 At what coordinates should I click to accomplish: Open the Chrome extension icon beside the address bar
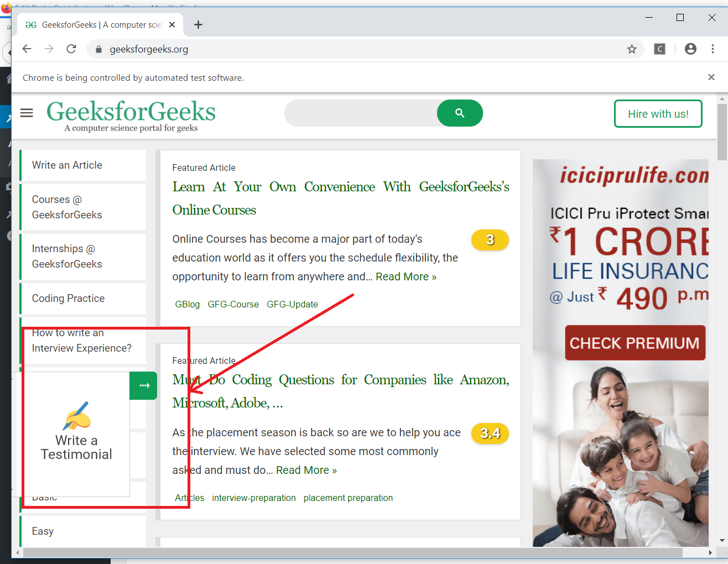pyautogui.click(x=659, y=49)
